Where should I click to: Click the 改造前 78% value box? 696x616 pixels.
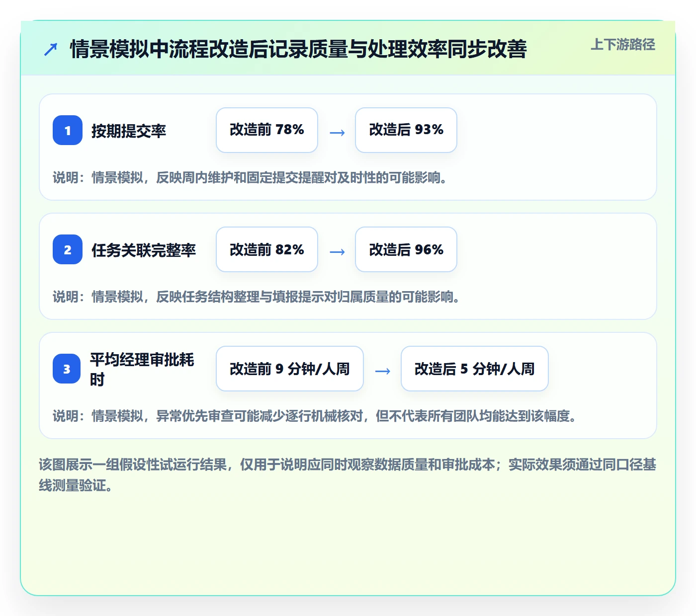[x=267, y=130]
